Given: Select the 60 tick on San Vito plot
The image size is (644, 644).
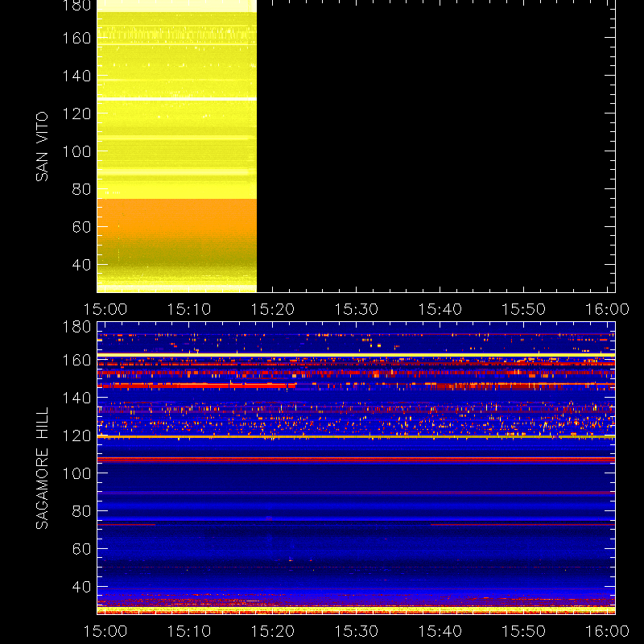Looking at the screenshot, I should (x=81, y=227).
